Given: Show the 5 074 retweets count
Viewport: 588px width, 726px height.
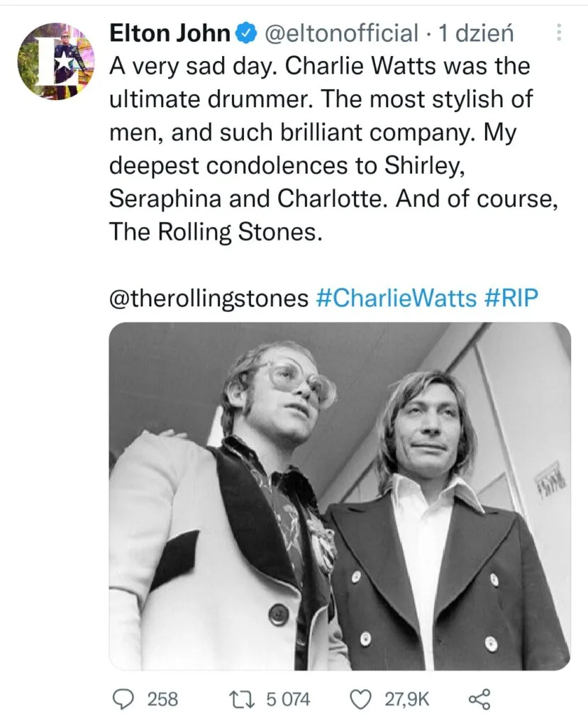Looking at the screenshot, I should [x=288, y=699].
